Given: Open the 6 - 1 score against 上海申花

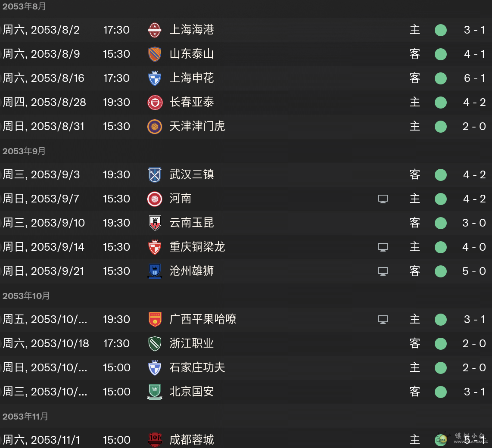Looking at the screenshot, I should 474,78.
